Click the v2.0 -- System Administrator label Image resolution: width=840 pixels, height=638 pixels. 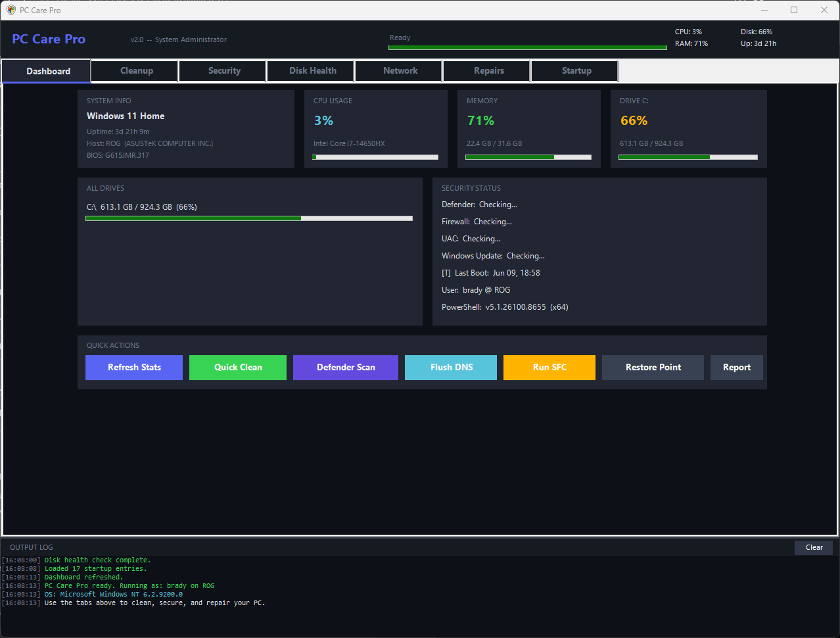click(x=179, y=39)
